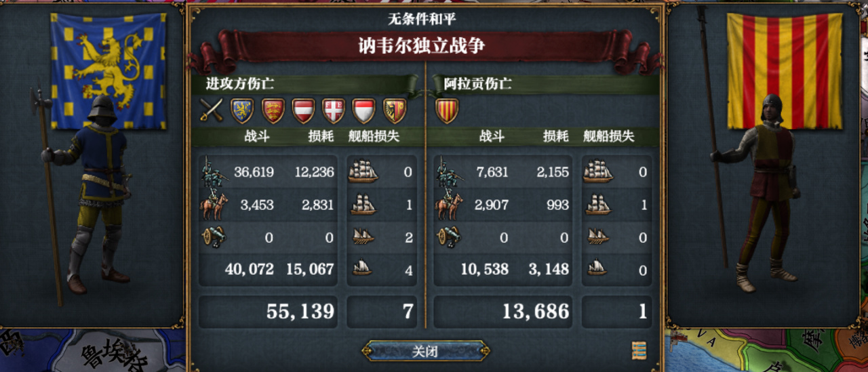
Task: Select the red shield with three gold lions
Action: pos(273,110)
